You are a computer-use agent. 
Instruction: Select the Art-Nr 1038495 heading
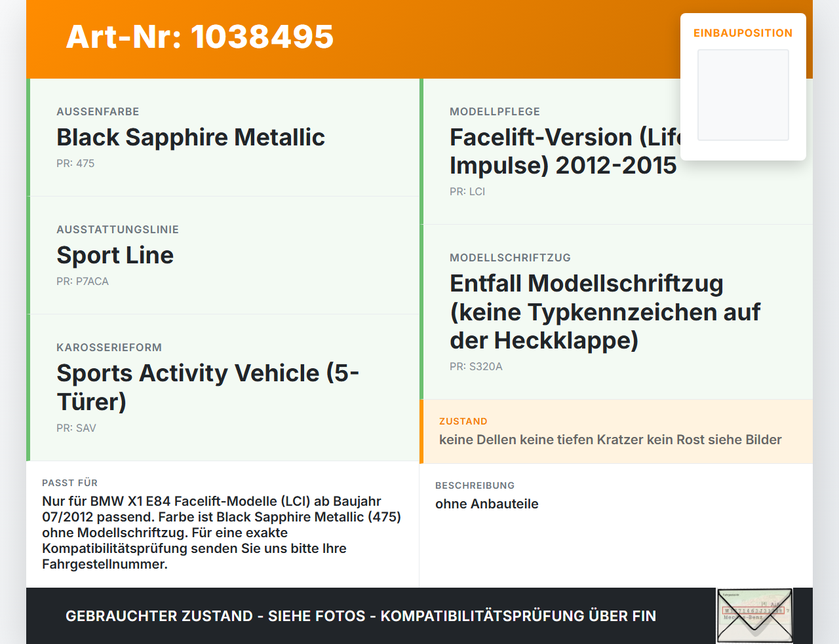[x=200, y=37]
